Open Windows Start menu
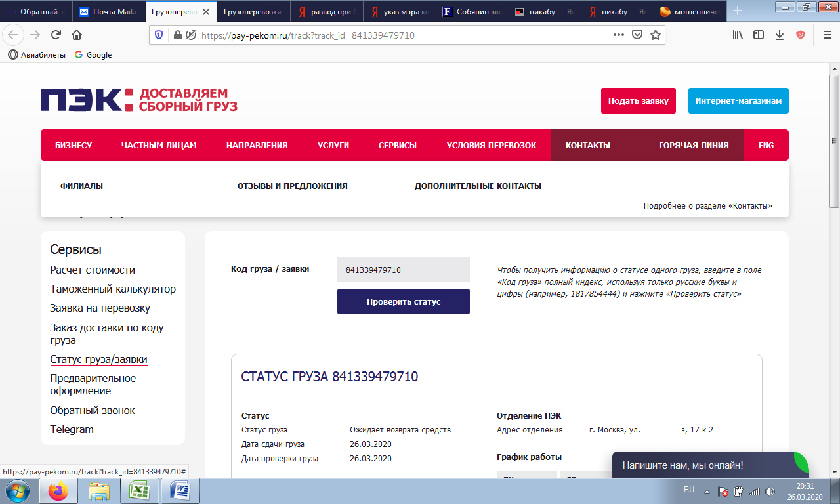 point(18,491)
